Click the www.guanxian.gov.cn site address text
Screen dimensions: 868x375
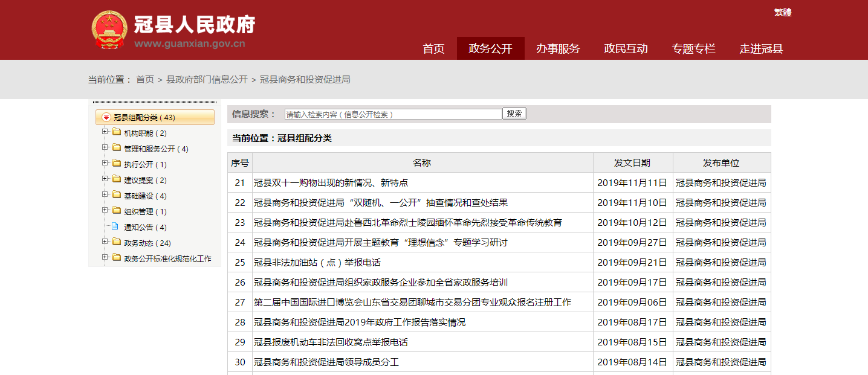[x=190, y=43]
